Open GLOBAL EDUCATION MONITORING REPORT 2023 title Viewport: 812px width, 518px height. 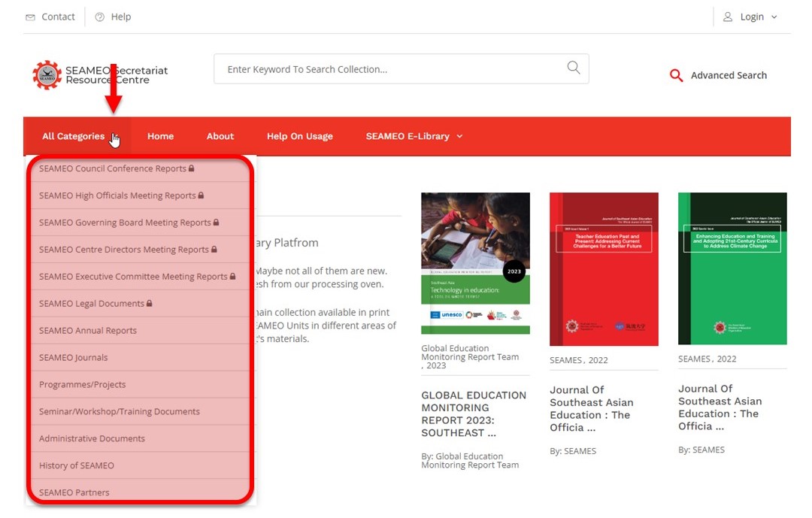474,414
